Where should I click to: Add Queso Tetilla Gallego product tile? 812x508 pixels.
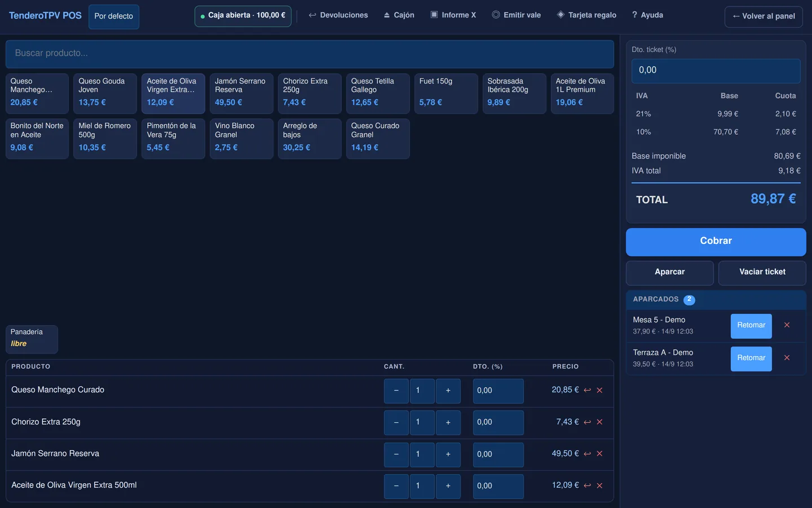pos(378,94)
